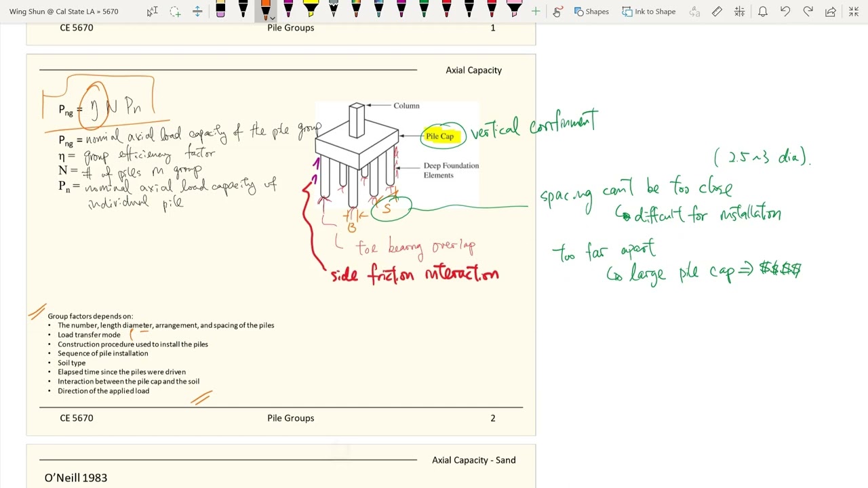
Task: Choose the galaxy ink pen
Action: point(378,9)
